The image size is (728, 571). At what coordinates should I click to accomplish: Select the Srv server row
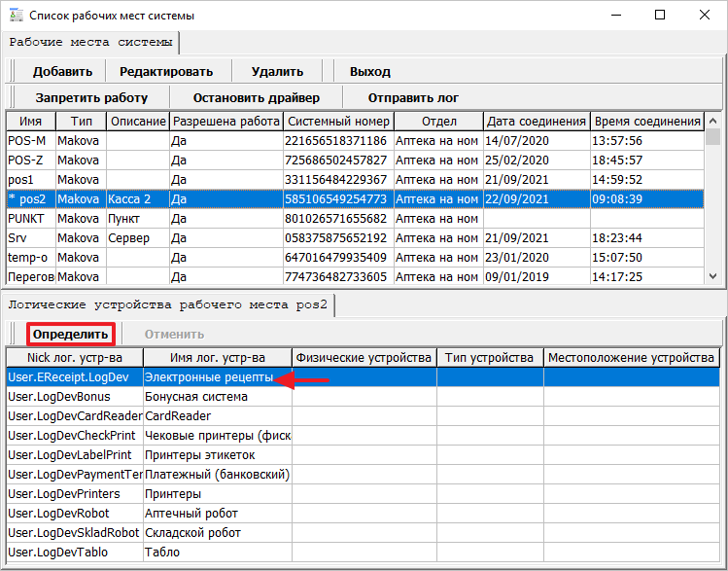(29, 238)
